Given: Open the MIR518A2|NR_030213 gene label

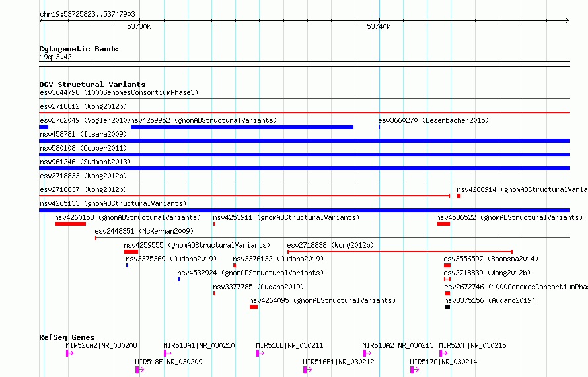Looking at the screenshot, I should pos(398,345).
